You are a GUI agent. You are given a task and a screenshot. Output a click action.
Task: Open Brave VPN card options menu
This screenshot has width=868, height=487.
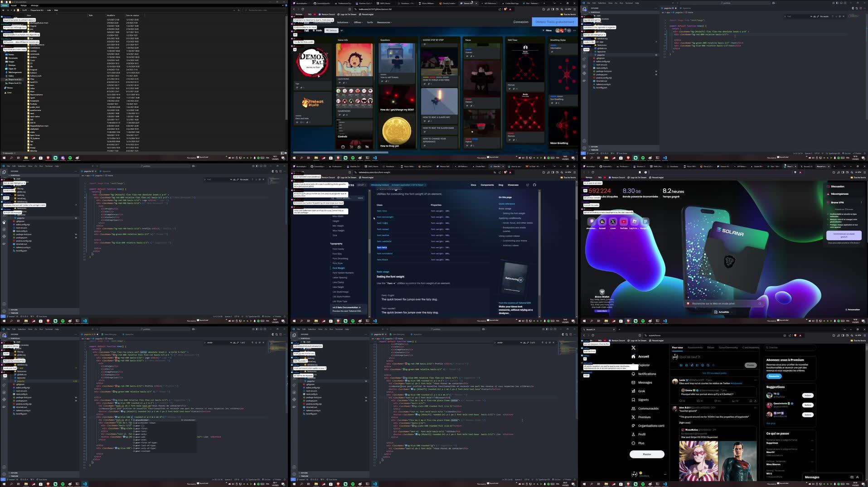coord(861,203)
